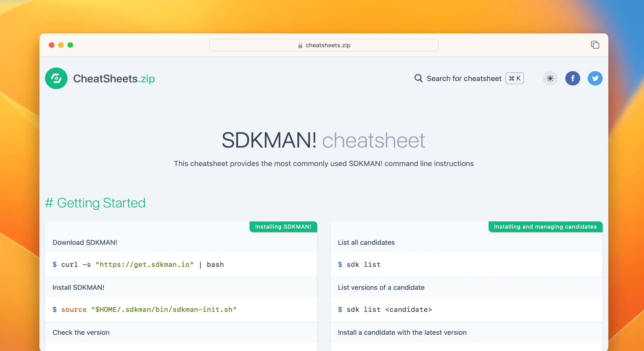The width and height of the screenshot is (644, 351).
Task: Open the browser tab overview icon
Action: (595, 45)
